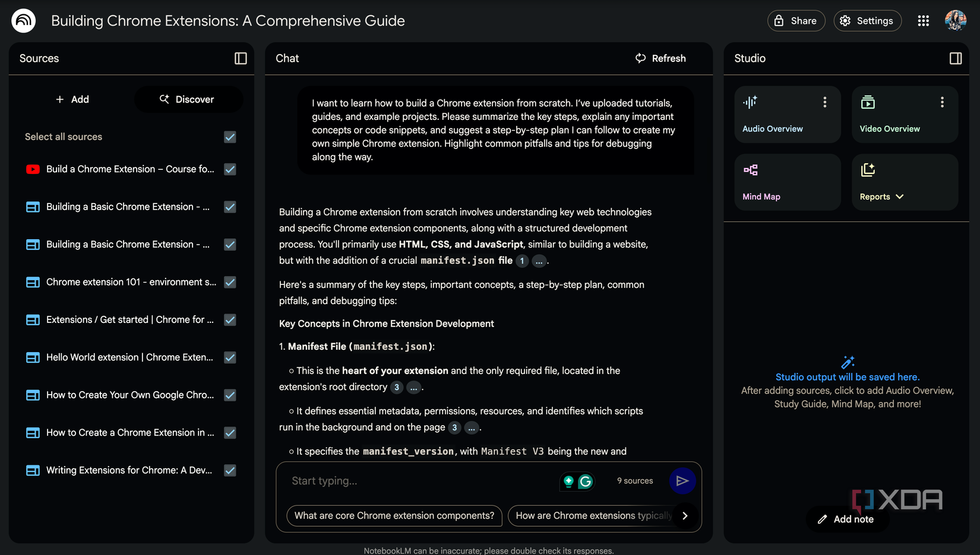The image size is (980, 555).
Task: Click the Add note button
Action: coord(846,519)
